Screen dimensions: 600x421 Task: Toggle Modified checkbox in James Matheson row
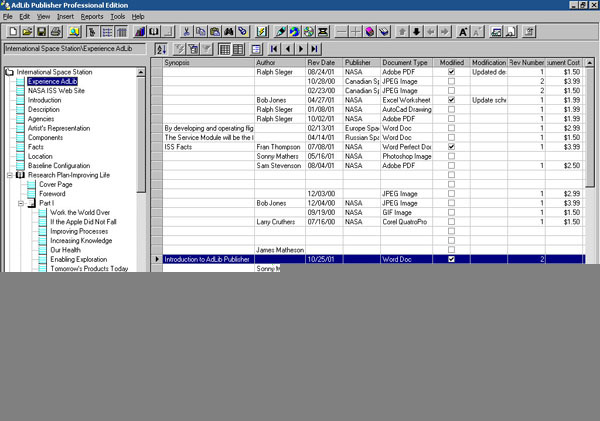[452, 250]
